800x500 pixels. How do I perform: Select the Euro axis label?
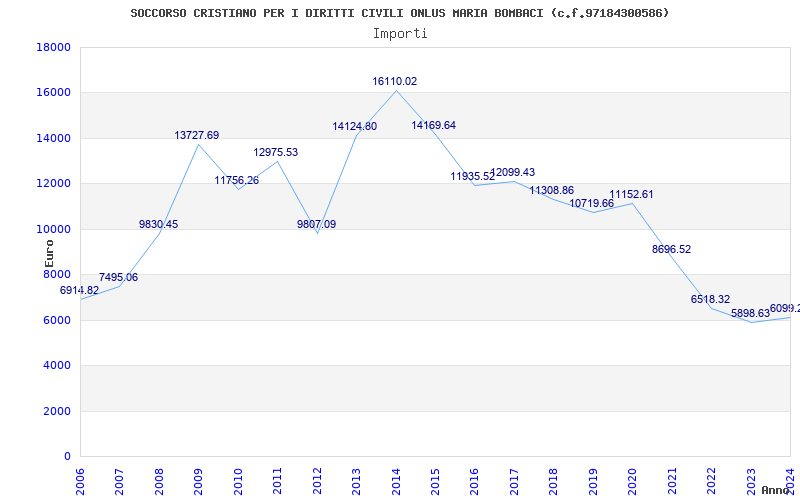(49, 254)
